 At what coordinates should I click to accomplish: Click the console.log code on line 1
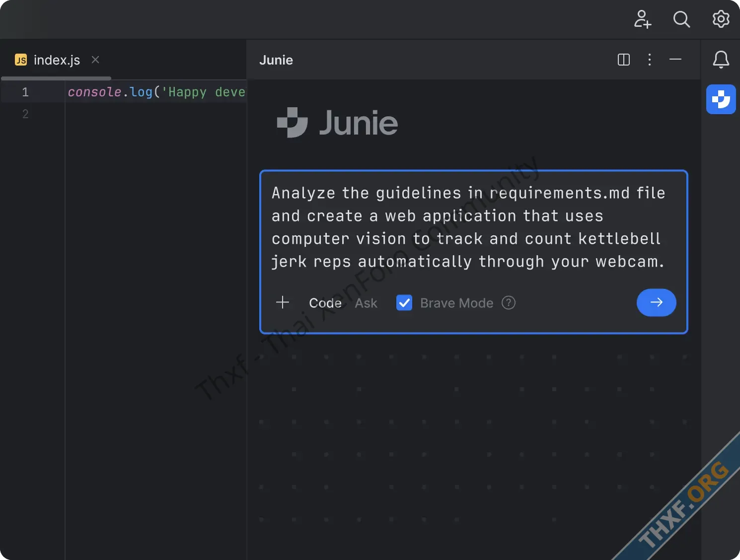(x=156, y=92)
